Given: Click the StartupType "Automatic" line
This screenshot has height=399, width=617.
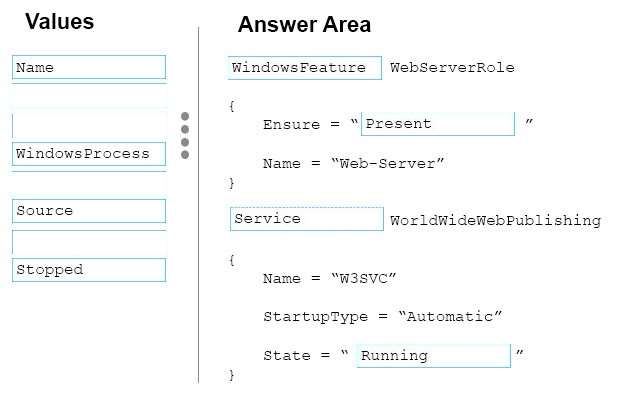Looking at the screenshot, I should pos(383,317).
